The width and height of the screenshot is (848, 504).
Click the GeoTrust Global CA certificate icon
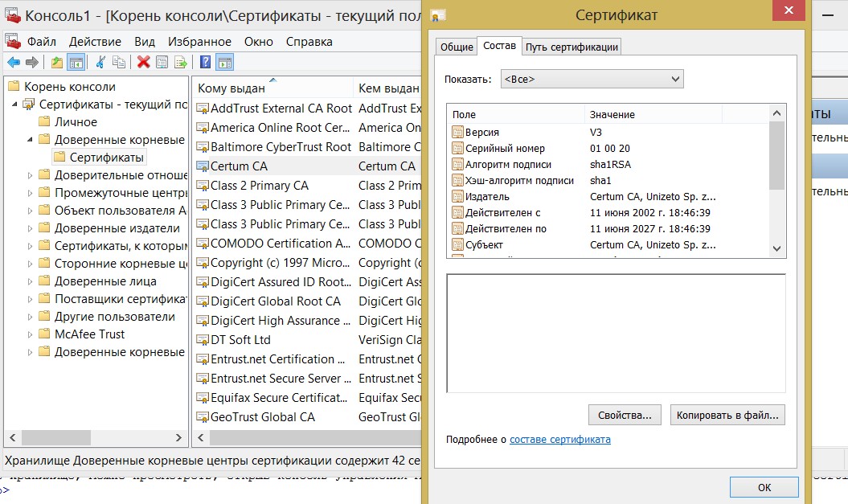pyautogui.click(x=203, y=417)
